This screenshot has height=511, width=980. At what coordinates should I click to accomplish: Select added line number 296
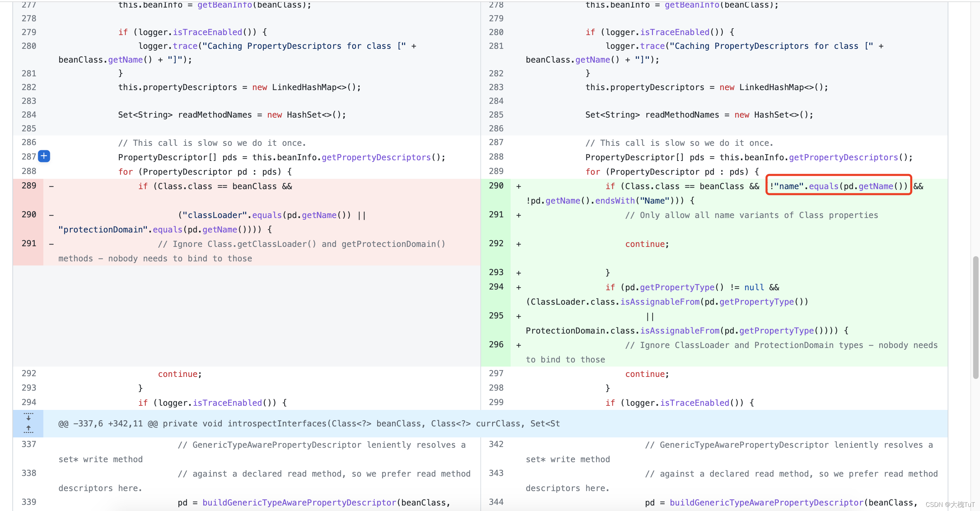[496, 344]
